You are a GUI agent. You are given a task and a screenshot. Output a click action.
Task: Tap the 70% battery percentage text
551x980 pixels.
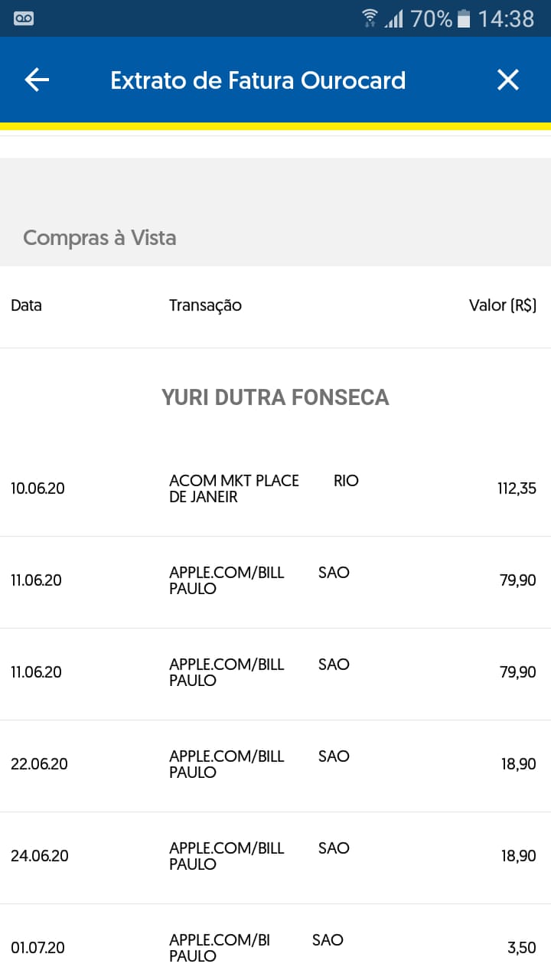[x=432, y=18]
